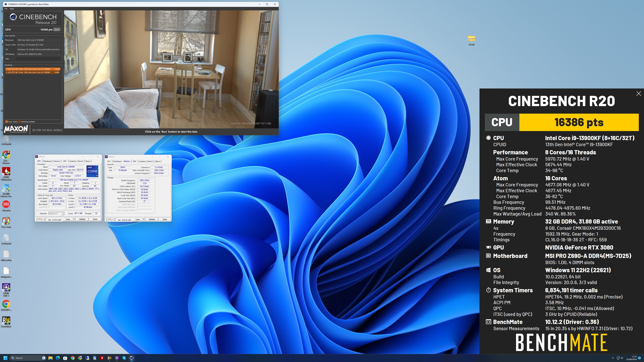Viewport: 644px width, 362px height.
Task: Expand Tools dropdown arrow in right CPU-Z
Action: [144, 219]
